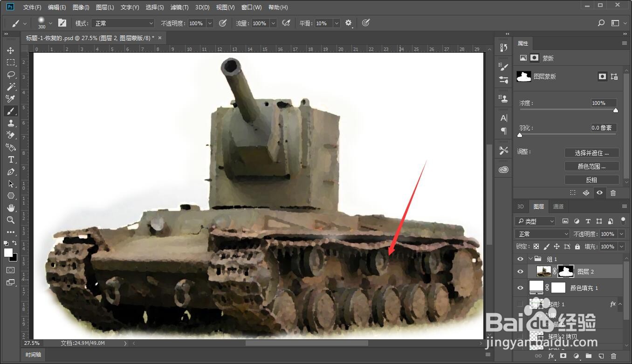Screen dimensions: 632x364
Task: Open the brush settings panel icon
Action: [x=62, y=23]
